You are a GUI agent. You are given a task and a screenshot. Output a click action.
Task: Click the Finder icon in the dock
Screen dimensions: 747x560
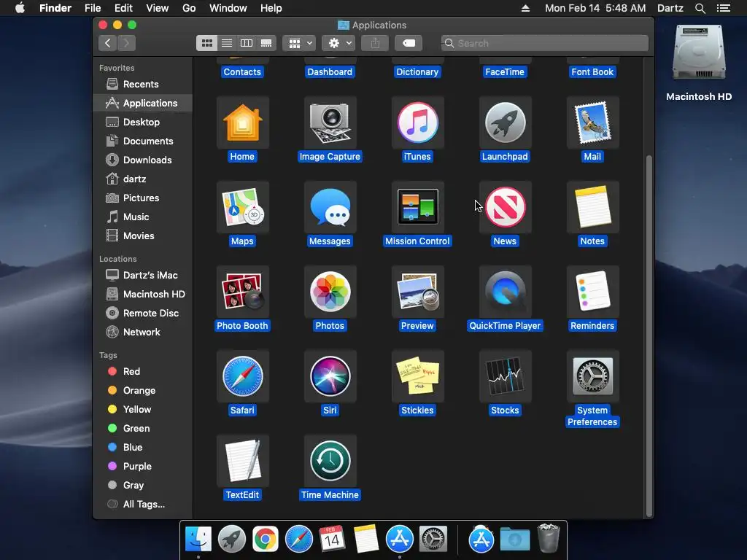[x=198, y=539]
